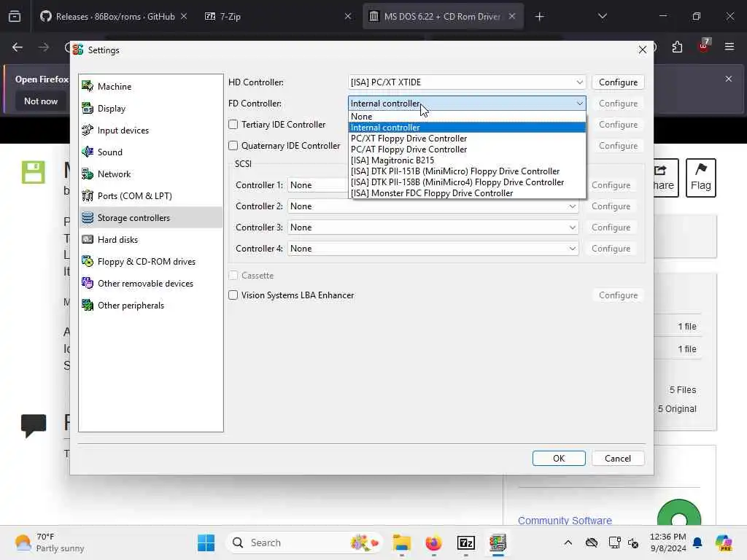
Task: Open File Explorer taskbar icon
Action: pyautogui.click(x=402, y=542)
